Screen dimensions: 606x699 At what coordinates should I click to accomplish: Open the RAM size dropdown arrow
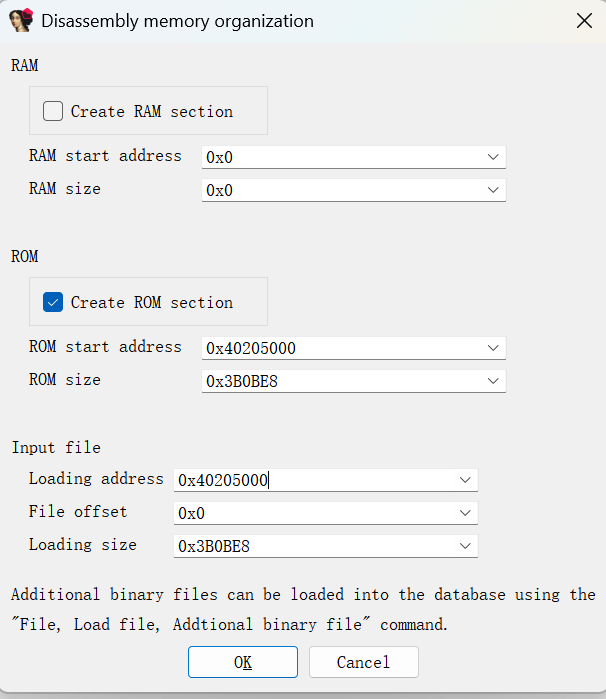click(x=492, y=190)
